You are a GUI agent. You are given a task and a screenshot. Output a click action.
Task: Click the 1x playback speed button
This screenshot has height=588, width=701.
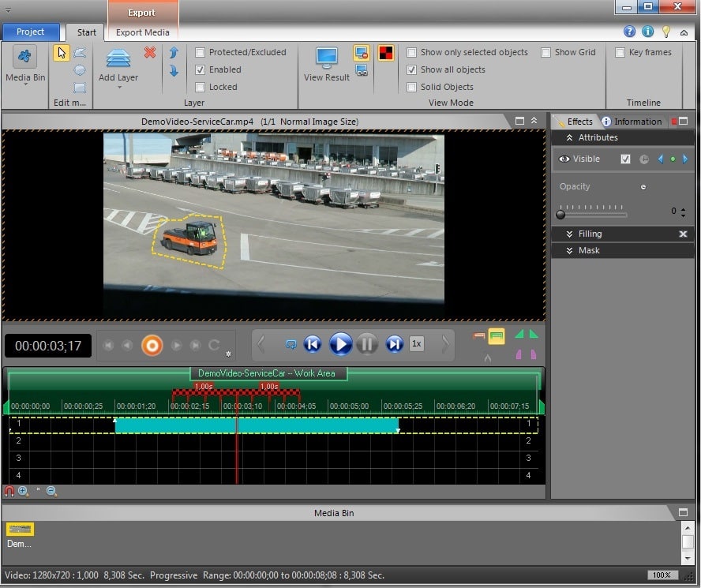[x=417, y=344]
